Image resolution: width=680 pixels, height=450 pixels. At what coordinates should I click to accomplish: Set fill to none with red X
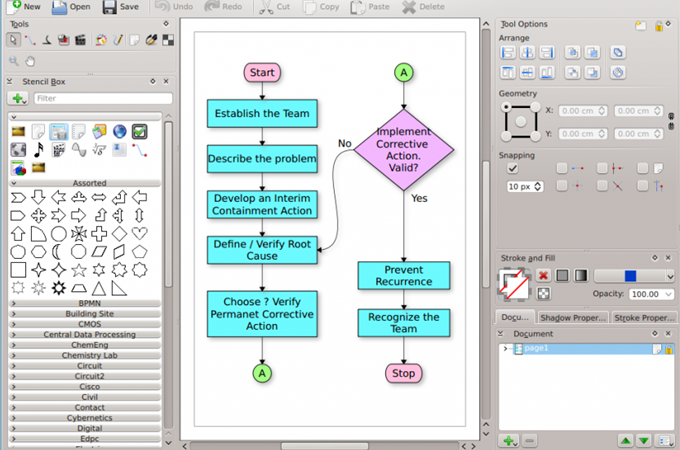543,275
